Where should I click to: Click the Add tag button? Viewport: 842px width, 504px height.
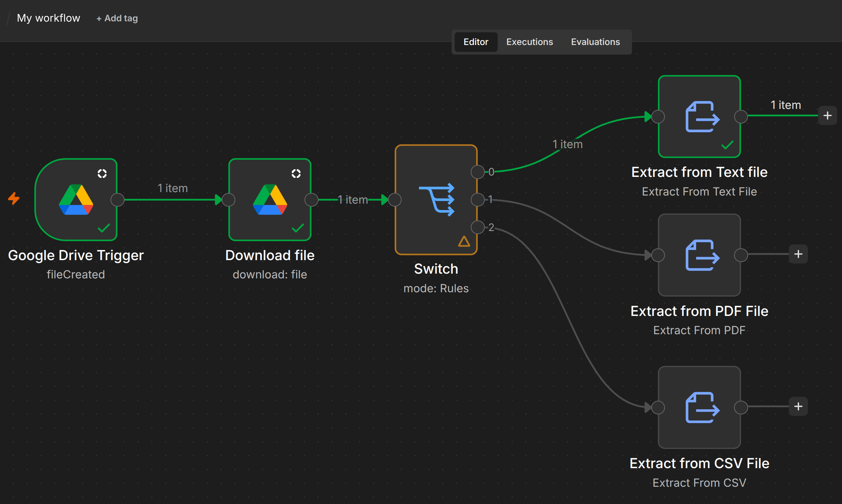117,18
